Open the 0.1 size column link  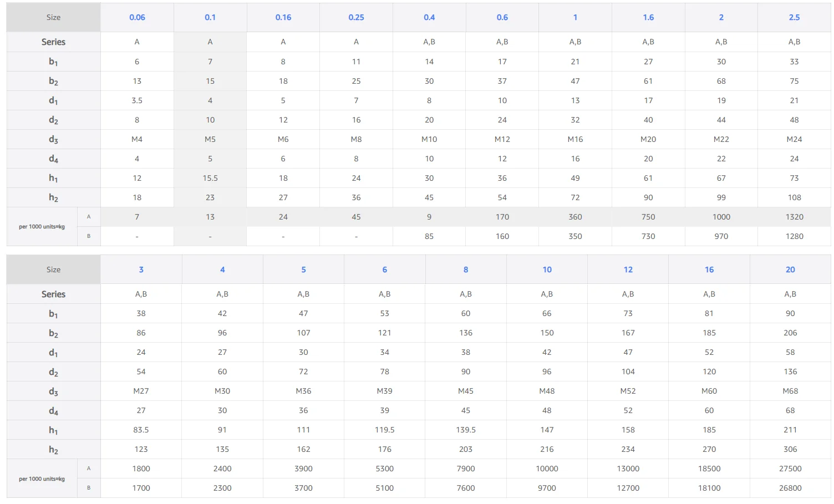point(210,17)
